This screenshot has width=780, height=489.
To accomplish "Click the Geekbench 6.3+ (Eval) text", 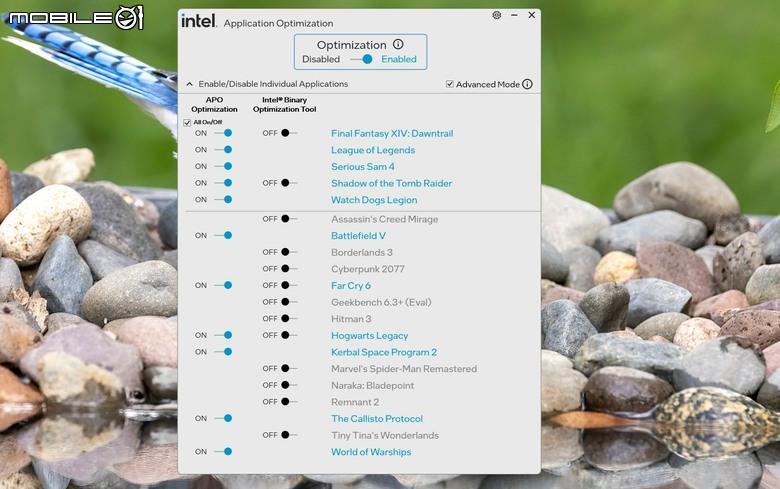I will (x=381, y=302).
